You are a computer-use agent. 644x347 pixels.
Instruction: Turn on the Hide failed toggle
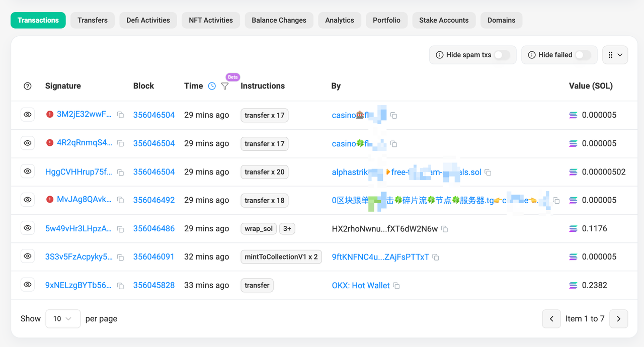583,55
